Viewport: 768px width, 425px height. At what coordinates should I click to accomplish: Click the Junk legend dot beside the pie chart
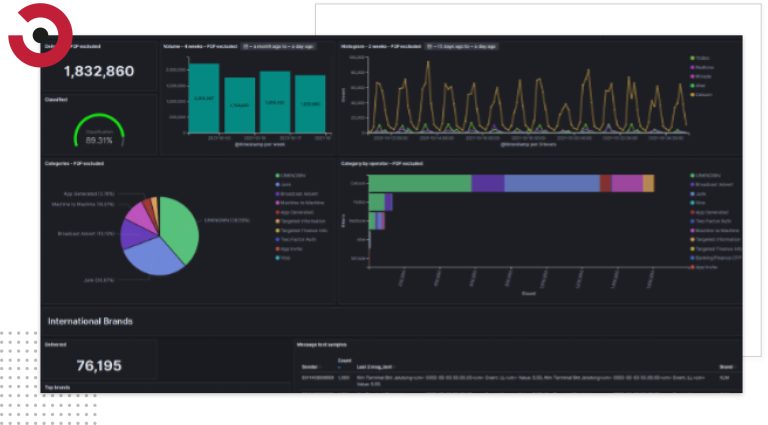[x=277, y=185]
